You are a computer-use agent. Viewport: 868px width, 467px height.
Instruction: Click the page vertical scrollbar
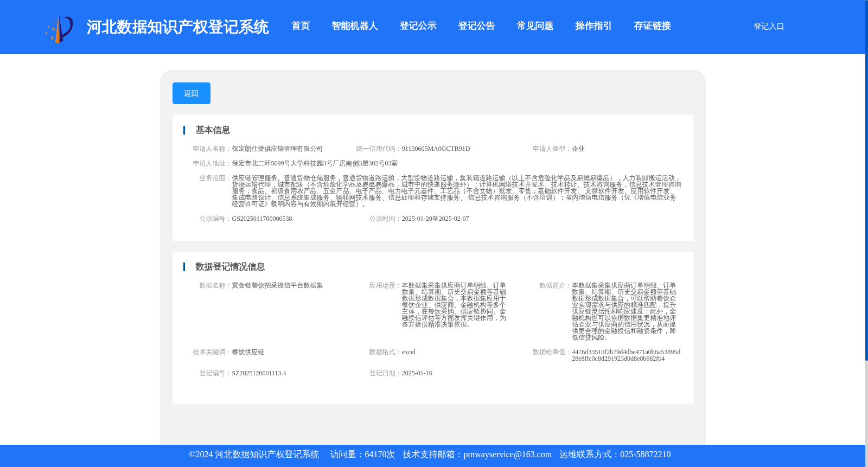click(866, 180)
